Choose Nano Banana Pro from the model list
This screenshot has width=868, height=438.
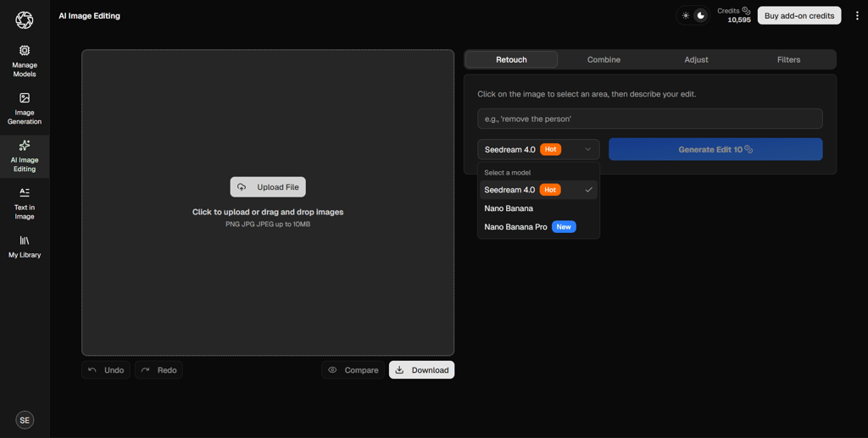click(538, 227)
